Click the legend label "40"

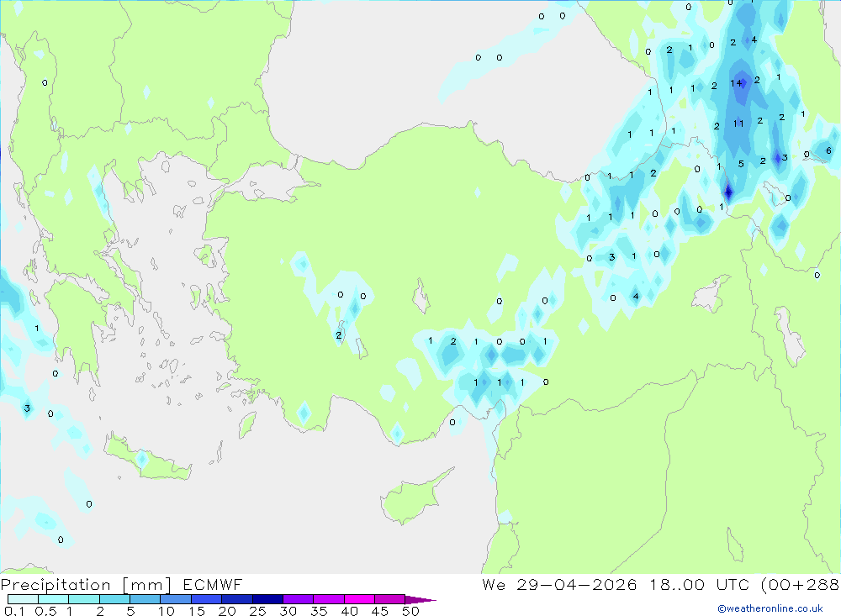(350, 611)
